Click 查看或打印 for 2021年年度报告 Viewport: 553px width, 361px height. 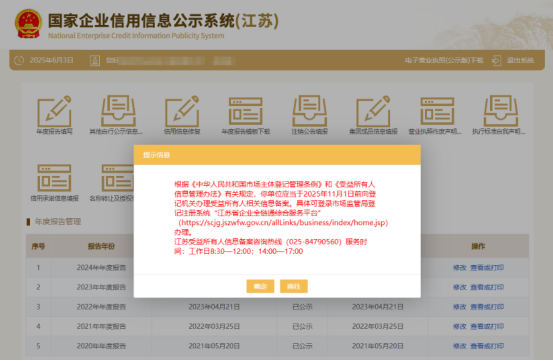pos(487,326)
